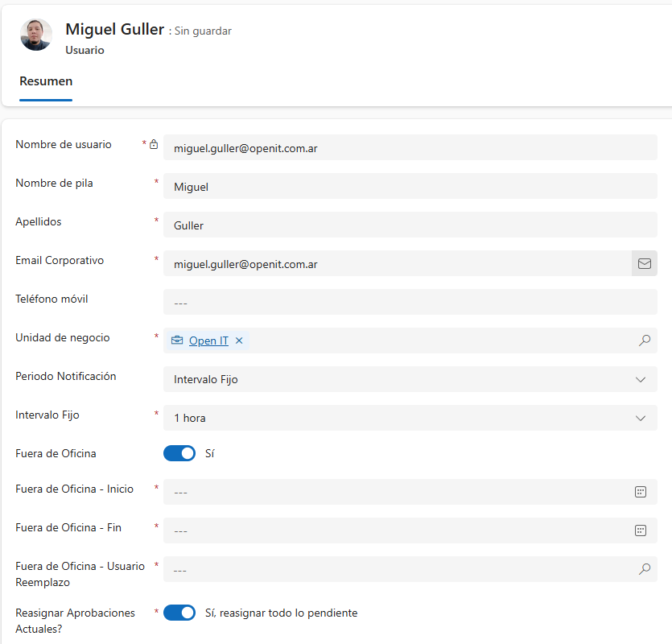Remove Open IT using the X icon

point(239,341)
